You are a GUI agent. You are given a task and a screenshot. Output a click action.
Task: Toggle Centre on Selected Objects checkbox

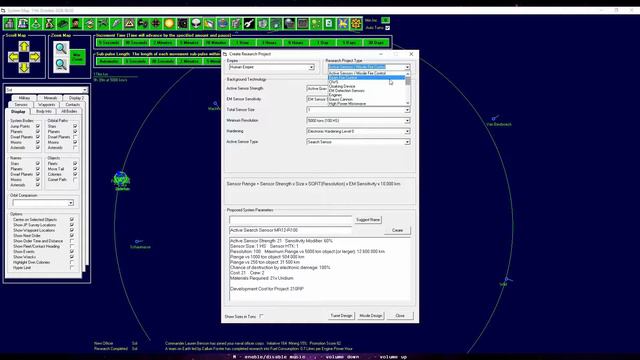click(x=72, y=220)
